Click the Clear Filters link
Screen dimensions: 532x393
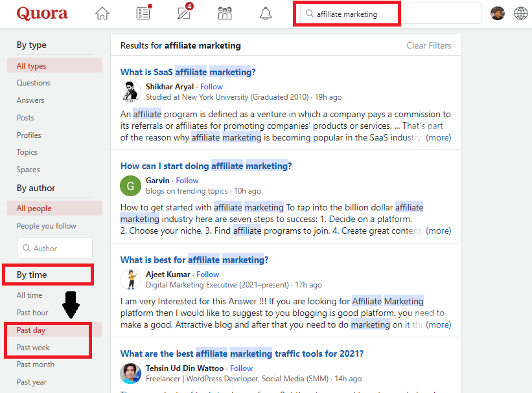click(x=429, y=45)
